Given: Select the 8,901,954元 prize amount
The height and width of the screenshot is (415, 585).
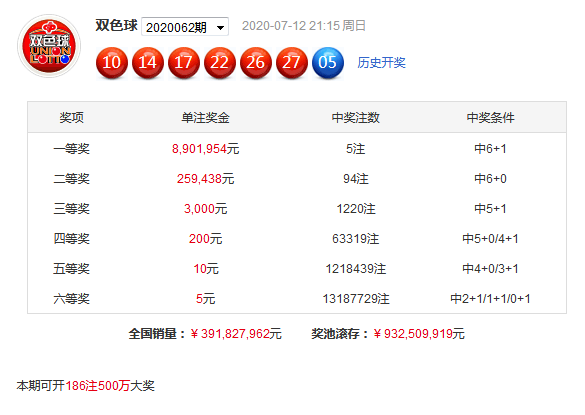Looking at the screenshot, I should point(205,149).
